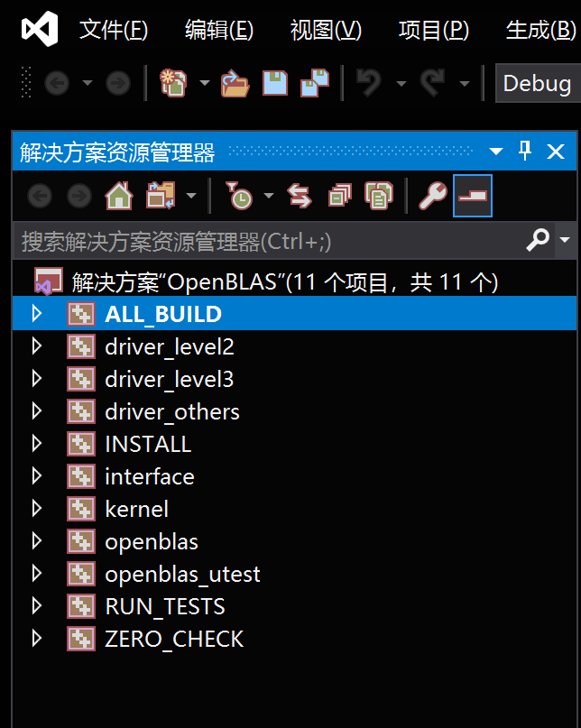Expand the kernel project node
This screenshot has height=728, width=581.
tap(37, 509)
